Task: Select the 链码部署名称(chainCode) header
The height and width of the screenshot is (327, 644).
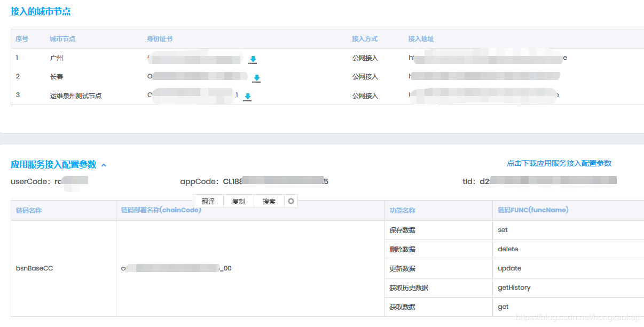Action: coord(161,210)
